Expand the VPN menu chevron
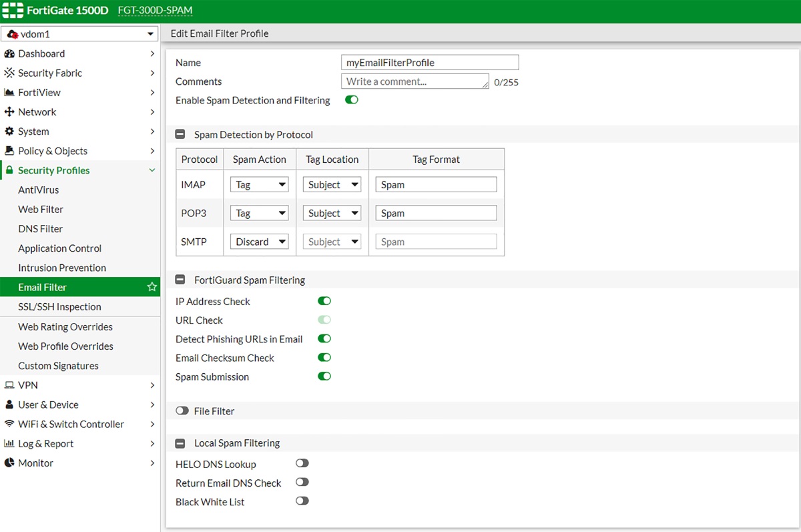This screenshot has width=801, height=532. point(152,385)
